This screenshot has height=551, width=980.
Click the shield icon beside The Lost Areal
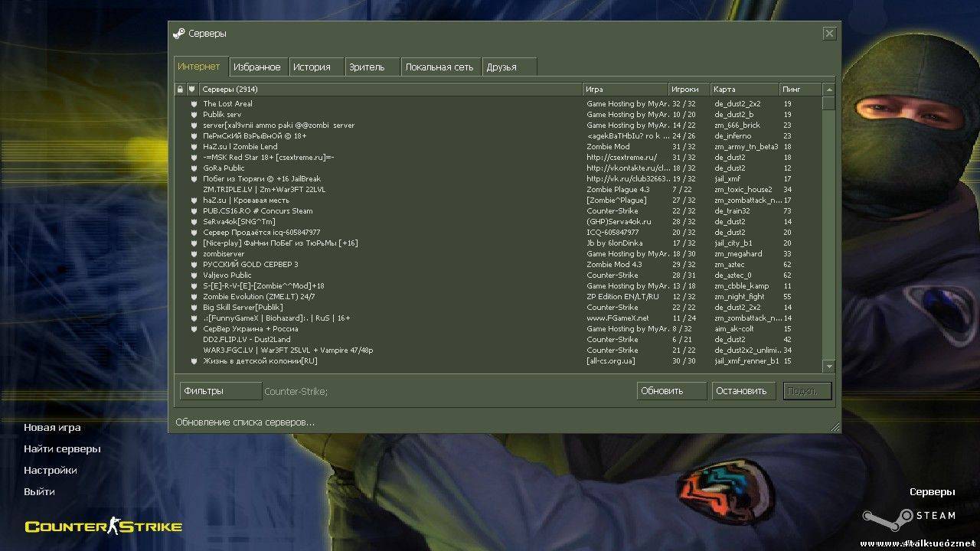click(194, 104)
